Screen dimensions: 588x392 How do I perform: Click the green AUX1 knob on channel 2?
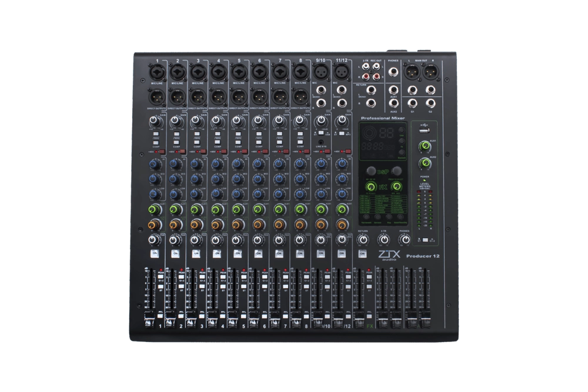tap(175, 209)
